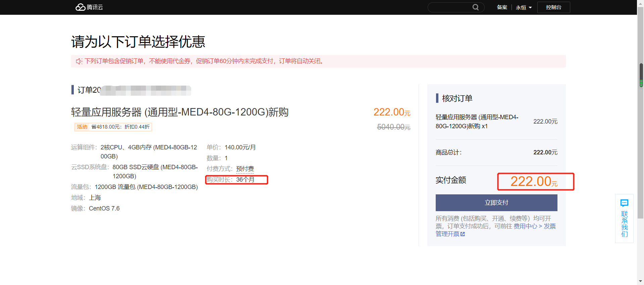Click the 地域 上海 entry
644x285 pixels.
[x=86, y=198]
